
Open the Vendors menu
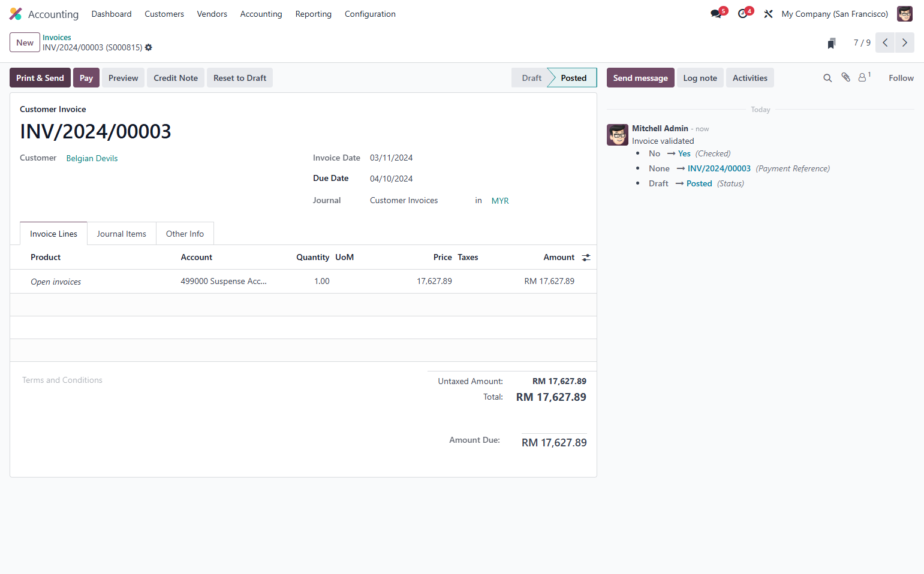[212, 14]
